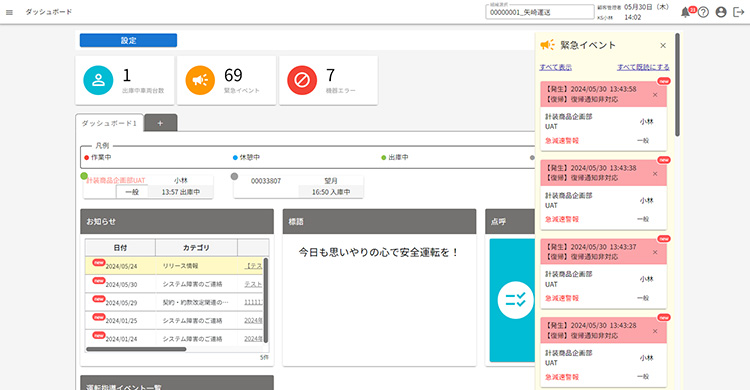750x390 pixels.
Task: Click the ダッシュボード page title
Action: click(48, 12)
